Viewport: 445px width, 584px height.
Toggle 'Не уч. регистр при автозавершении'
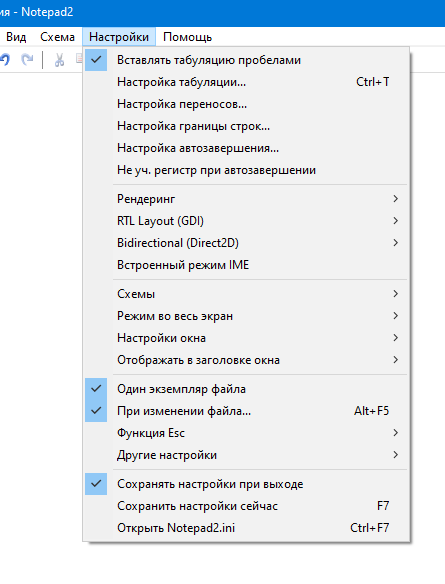247,170
